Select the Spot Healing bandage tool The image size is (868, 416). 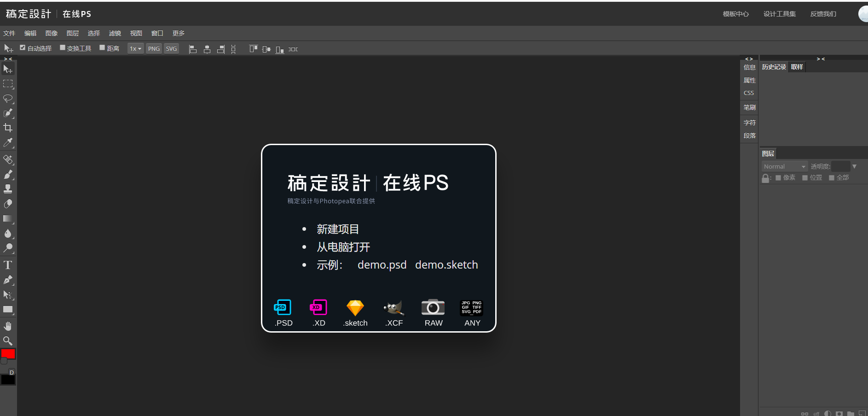8,160
